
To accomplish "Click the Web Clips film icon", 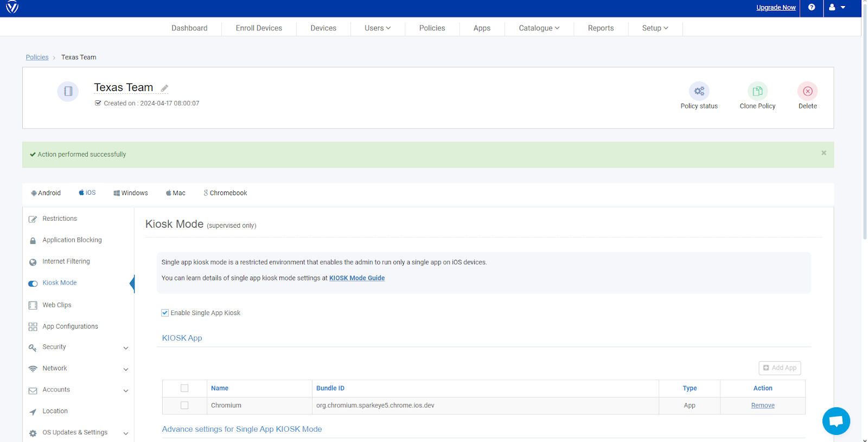I will pos(33,305).
